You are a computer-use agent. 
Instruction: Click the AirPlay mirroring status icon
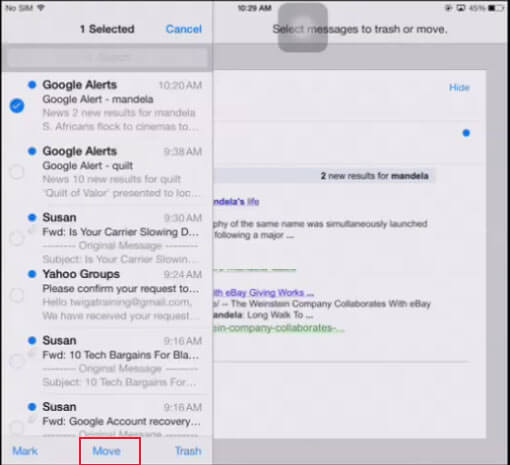[x=461, y=8]
